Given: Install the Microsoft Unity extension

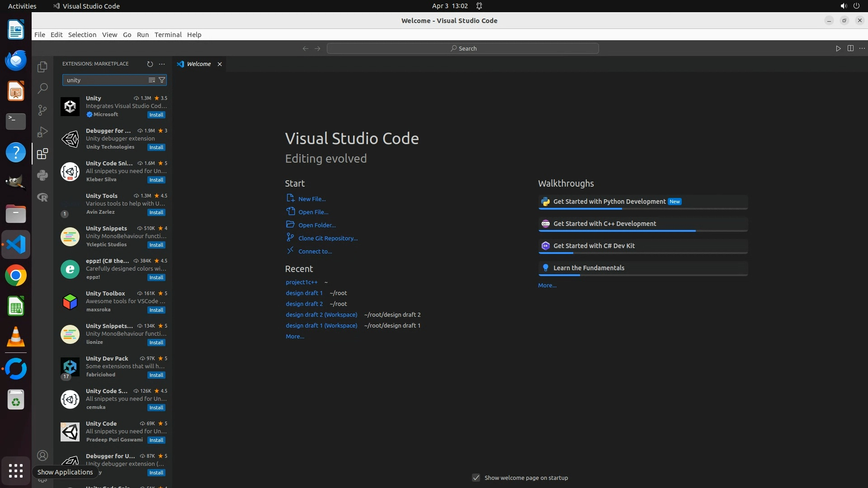Looking at the screenshot, I should pyautogui.click(x=156, y=115).
